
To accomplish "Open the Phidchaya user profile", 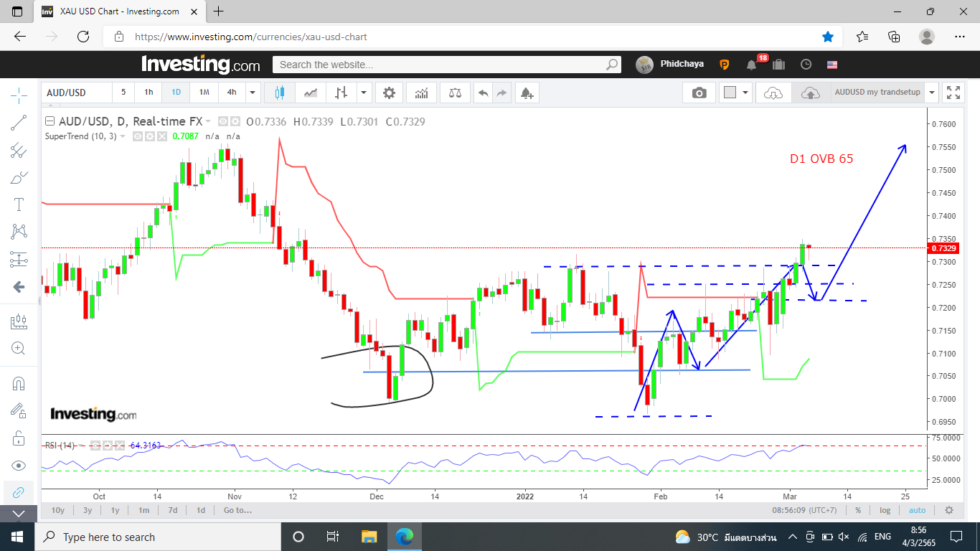I will click(x=670, y=64).
